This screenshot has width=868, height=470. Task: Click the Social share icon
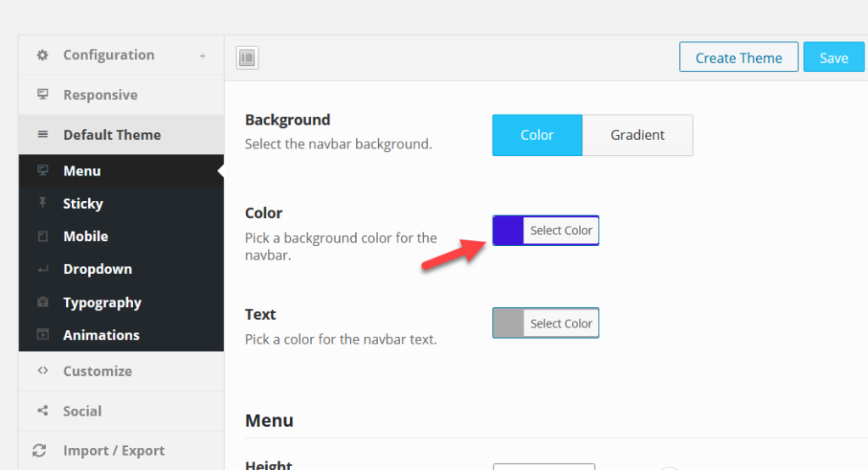coord(42,411)
